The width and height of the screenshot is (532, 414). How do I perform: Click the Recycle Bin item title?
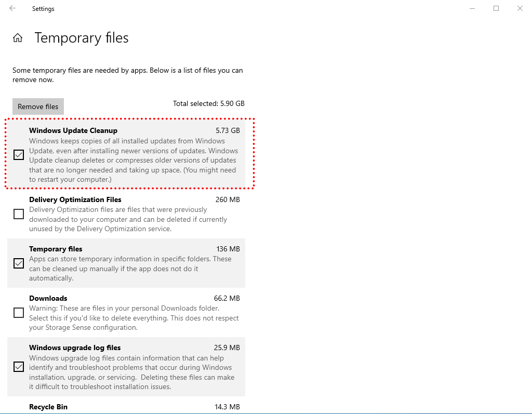(48, 407)
